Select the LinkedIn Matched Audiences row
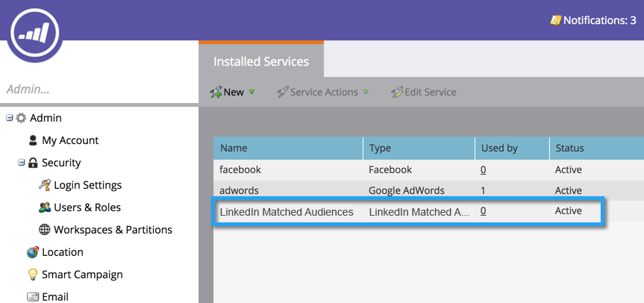The height and width of the screenshot is (303, 644). [287, 211]
